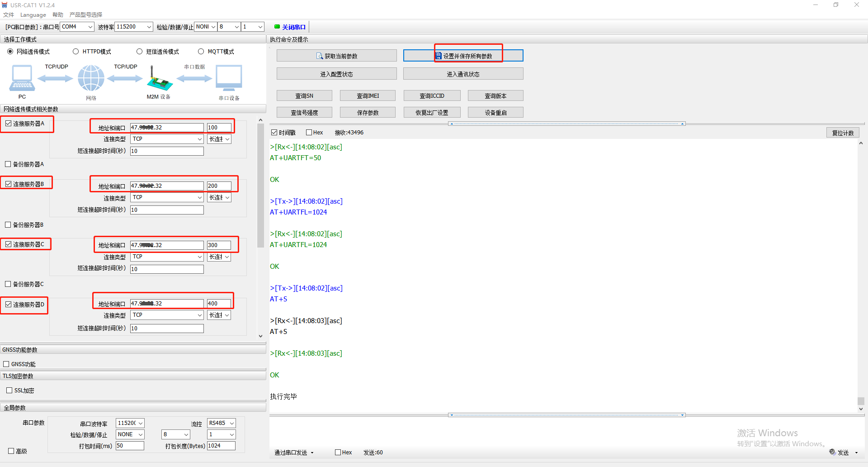Click the device restart button
868x467 pixels.
495,112
